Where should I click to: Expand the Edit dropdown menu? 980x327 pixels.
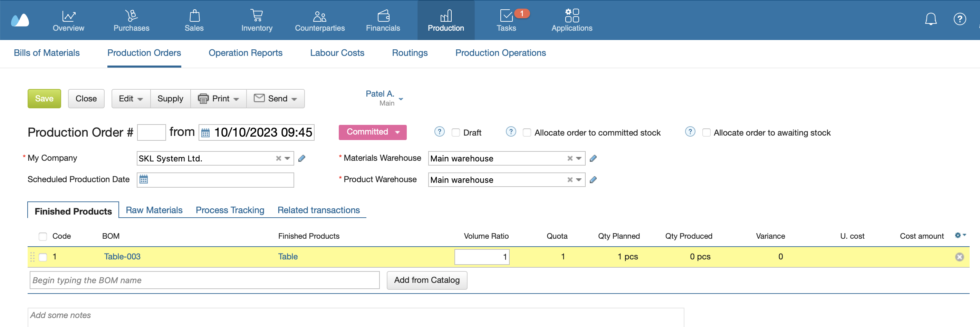(x=131, y=99)
